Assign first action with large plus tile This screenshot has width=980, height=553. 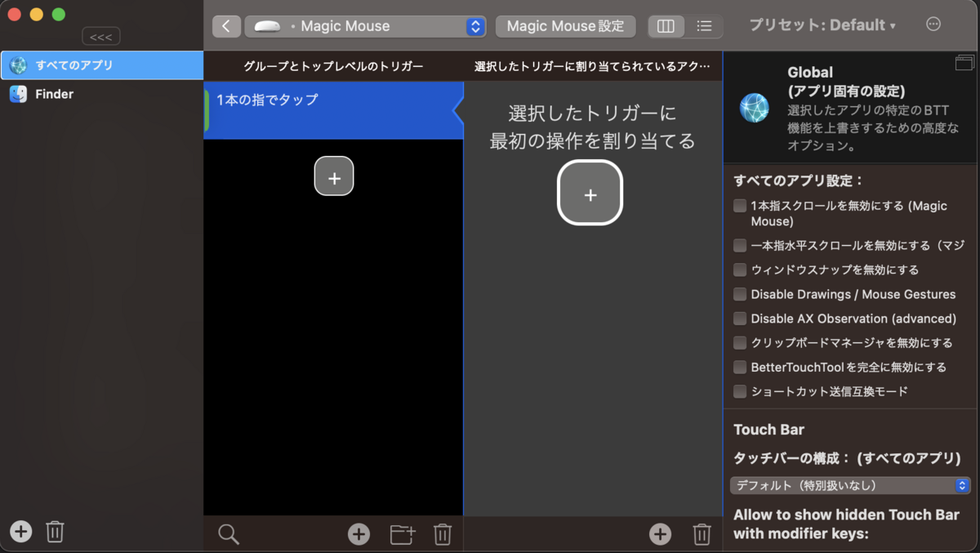[x=590, y=193]
